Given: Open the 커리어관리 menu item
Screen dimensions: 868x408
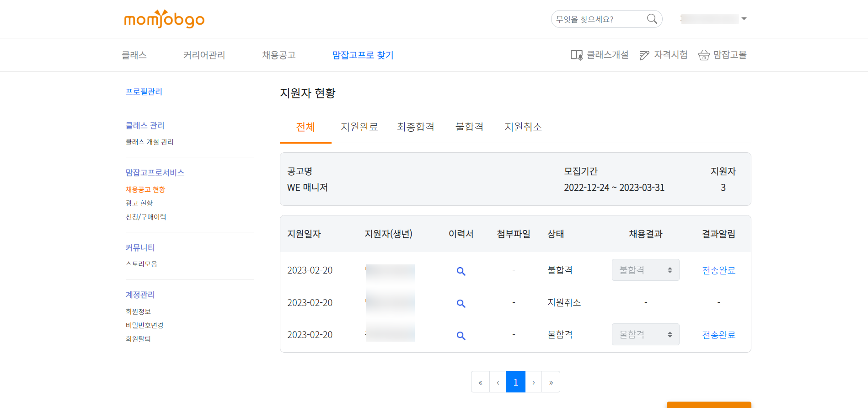Looking at the screenshot, I should tap(204, 55).
